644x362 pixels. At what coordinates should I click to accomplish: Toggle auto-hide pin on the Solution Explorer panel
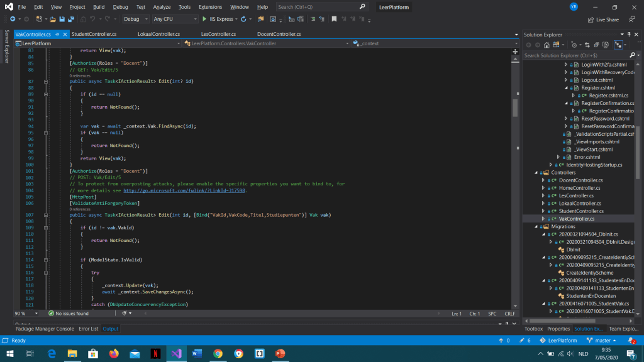click(628, 34)
